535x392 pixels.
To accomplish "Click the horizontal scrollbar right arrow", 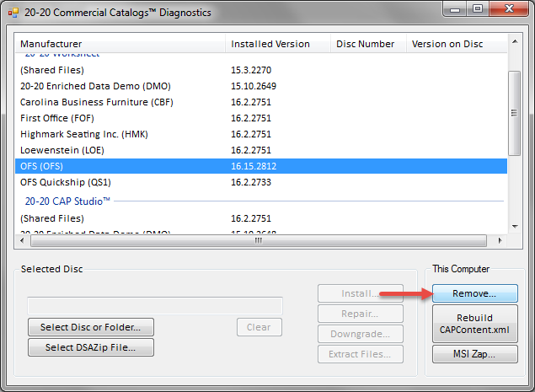I will point(500,240).
